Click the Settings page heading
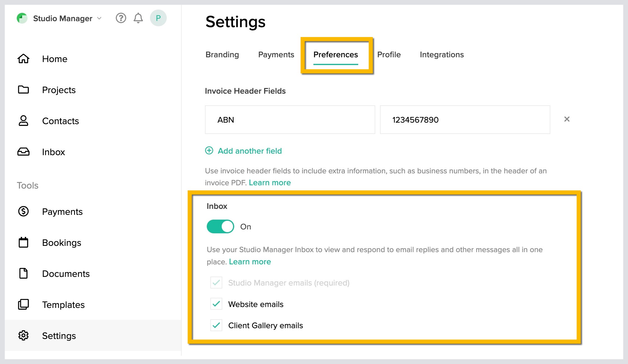Image resolution: width=628 pixels, height=364 pixels. [x=235, y=22]
